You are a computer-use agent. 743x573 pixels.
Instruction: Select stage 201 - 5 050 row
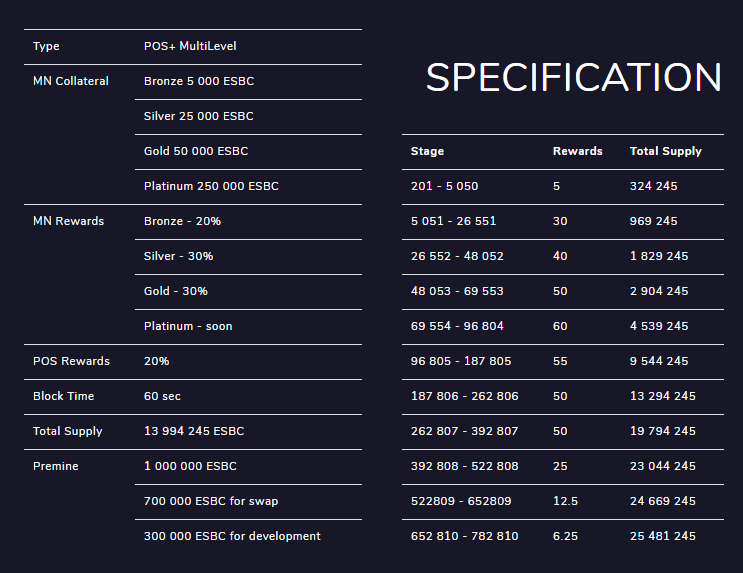coord(444,186)
